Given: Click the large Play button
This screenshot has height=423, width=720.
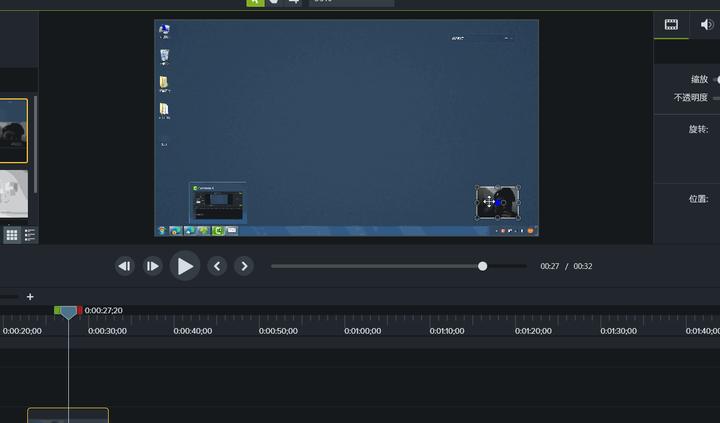Looking at the screenshot, I should pos(185,266).
